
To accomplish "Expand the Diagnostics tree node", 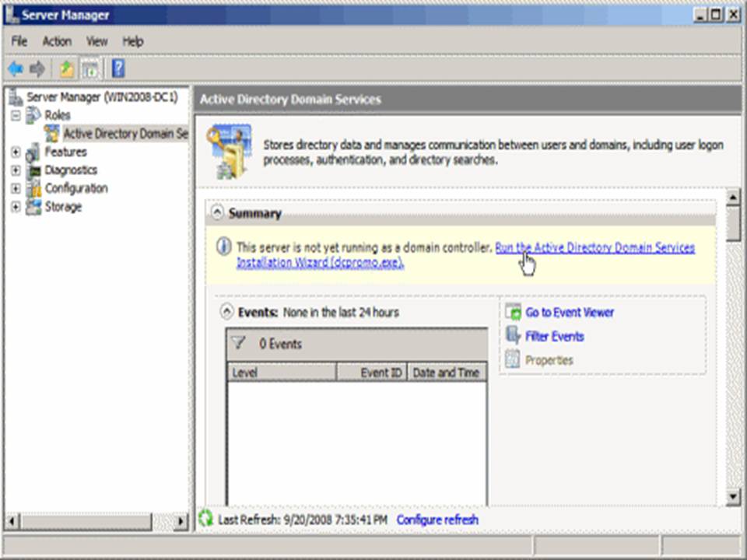I will [x=16, y=170].
